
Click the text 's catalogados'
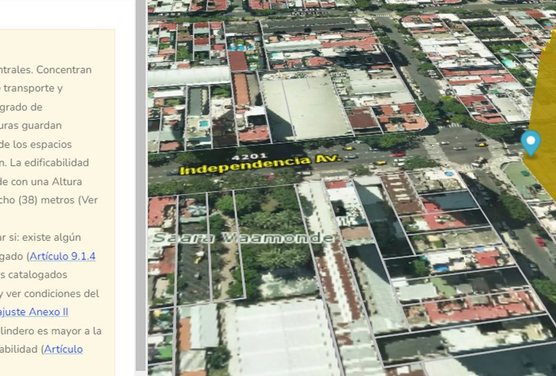[x=34, y=275]
